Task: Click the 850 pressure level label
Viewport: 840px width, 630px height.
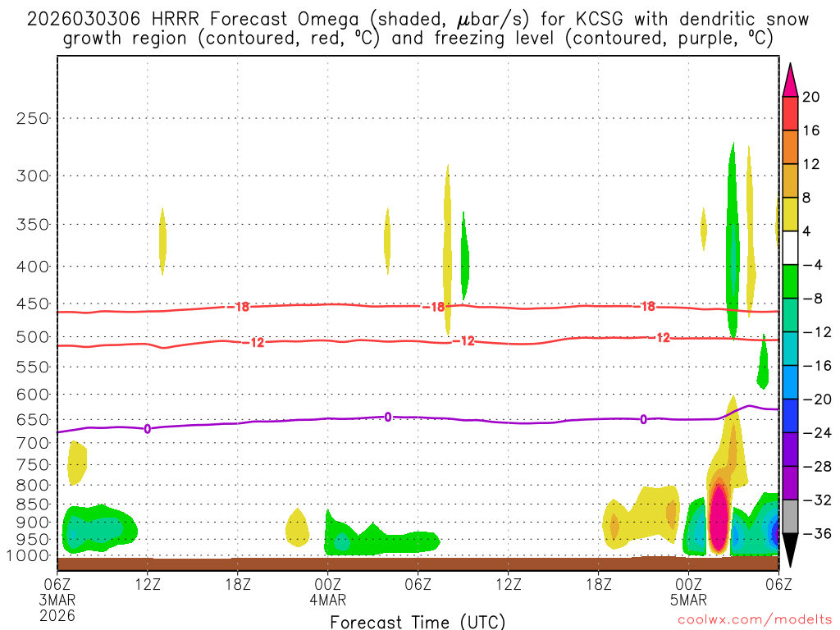Action: tap(33, 504)
